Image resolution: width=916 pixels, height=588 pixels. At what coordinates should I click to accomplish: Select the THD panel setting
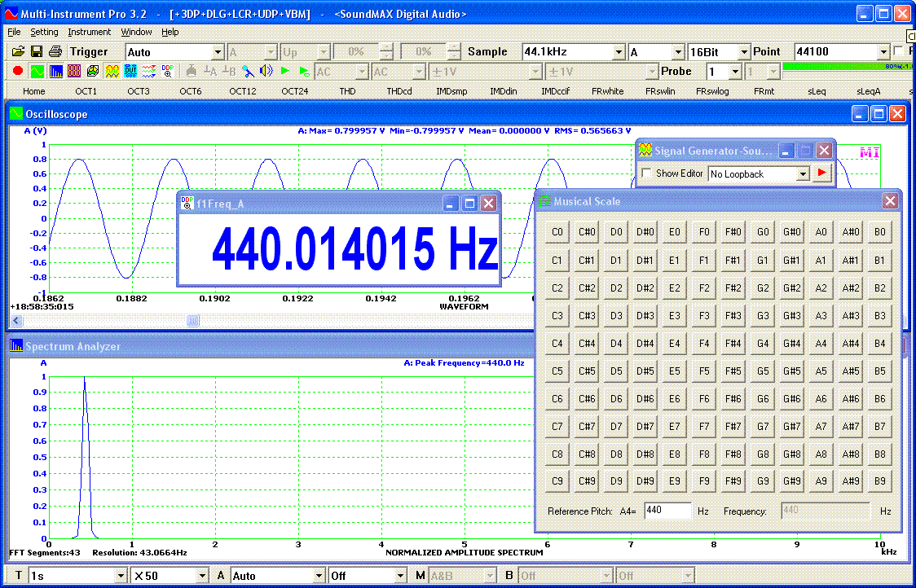(x=347, y=91)
